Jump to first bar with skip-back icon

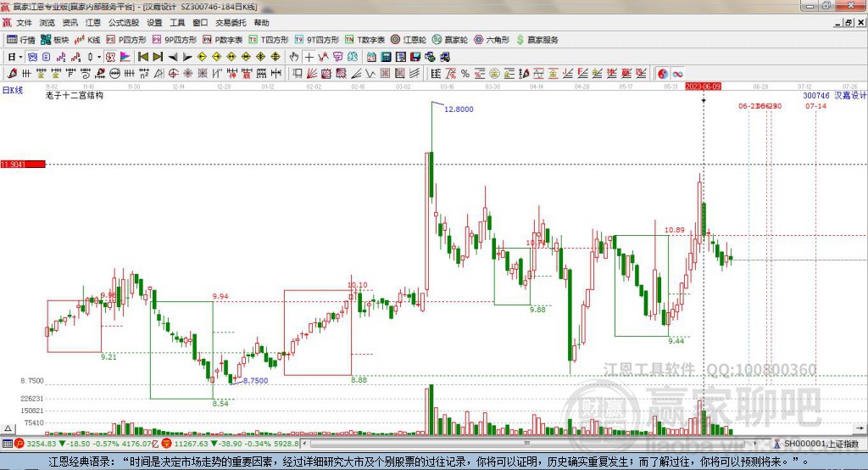(x=142, y=57)
